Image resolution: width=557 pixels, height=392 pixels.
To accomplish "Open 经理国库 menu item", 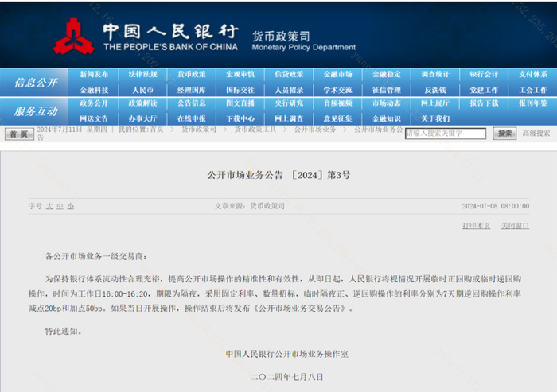I will point(192,90).
